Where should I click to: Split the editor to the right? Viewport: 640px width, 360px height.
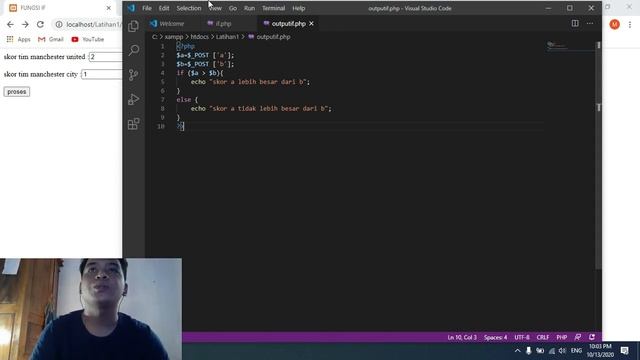(x=575, y=23)
